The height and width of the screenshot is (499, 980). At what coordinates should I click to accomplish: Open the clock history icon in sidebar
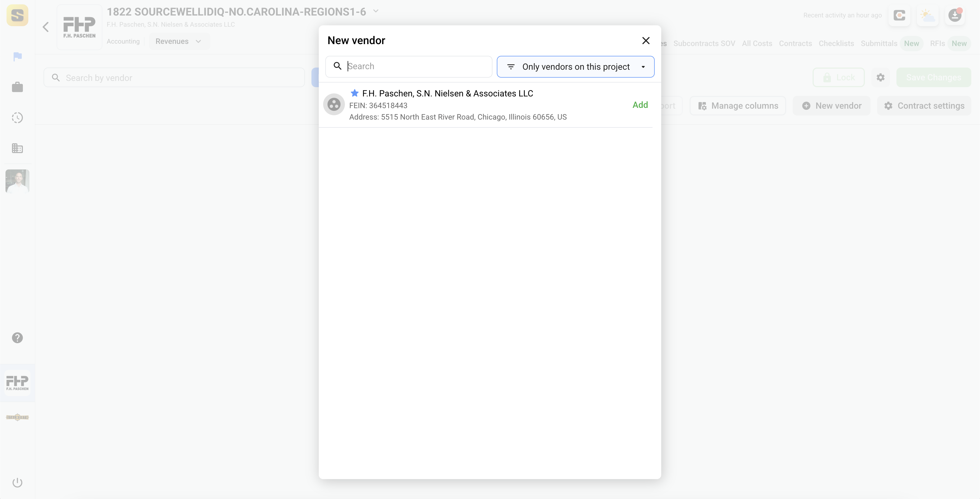[x=17, y=118]
